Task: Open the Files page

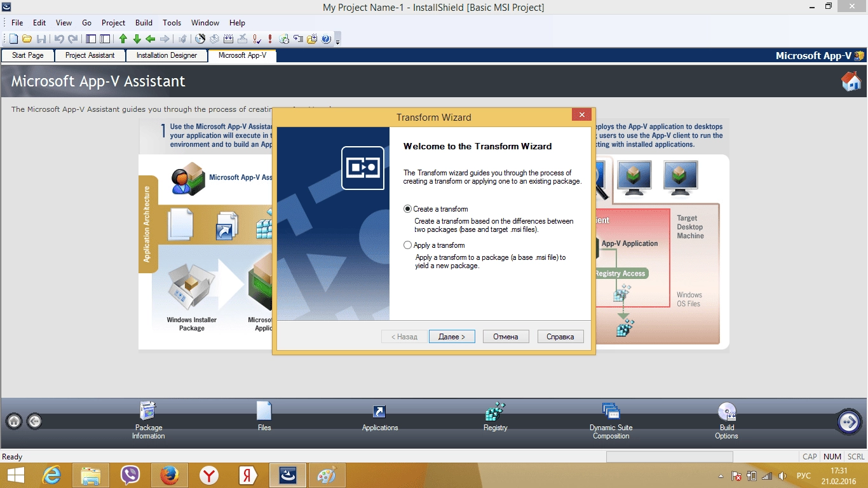Action: (264, 416)
